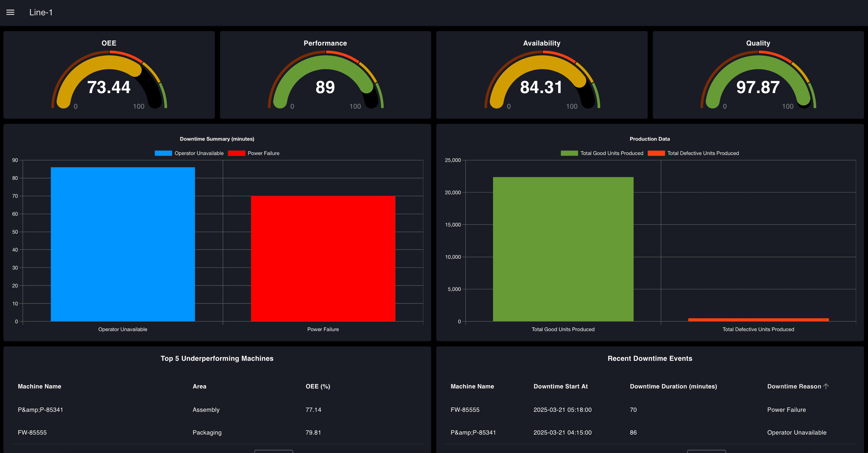Sort events by Downtime Start At

click(561, 386)
